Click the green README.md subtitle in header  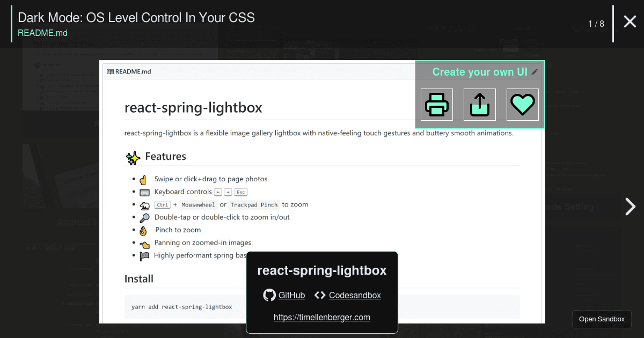[x=42, y=33]
